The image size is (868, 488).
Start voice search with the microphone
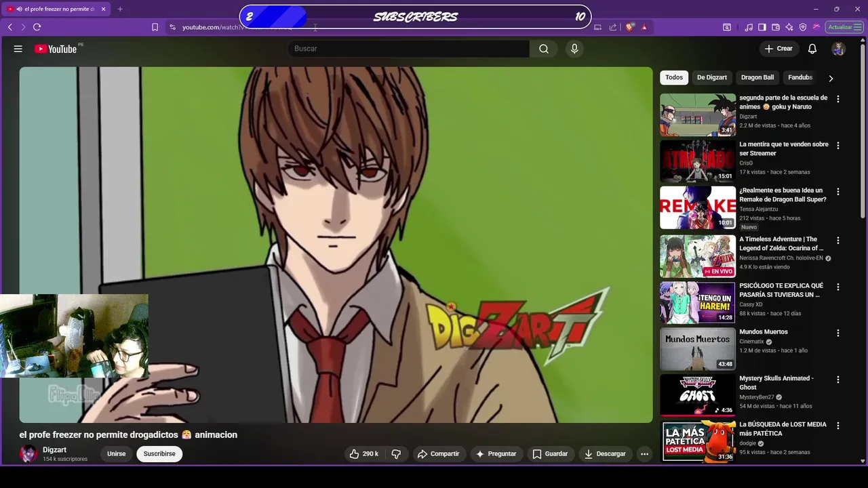click(x=574, y=49)
